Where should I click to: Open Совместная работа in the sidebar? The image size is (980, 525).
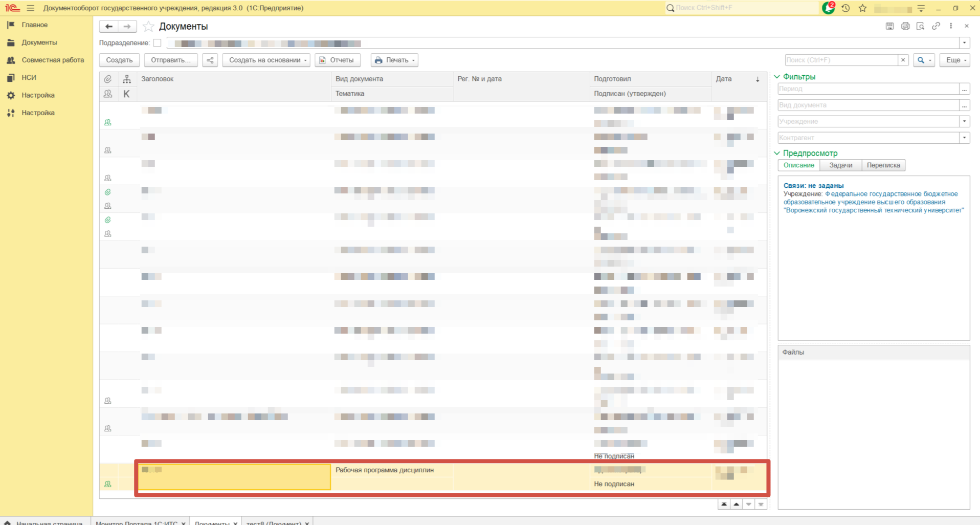coord(53,60)
